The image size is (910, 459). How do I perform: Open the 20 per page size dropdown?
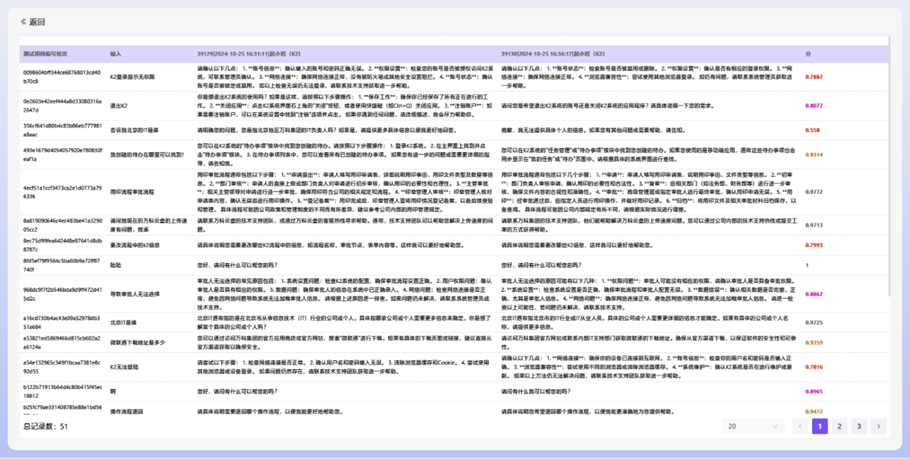click(x=753, y=427)
